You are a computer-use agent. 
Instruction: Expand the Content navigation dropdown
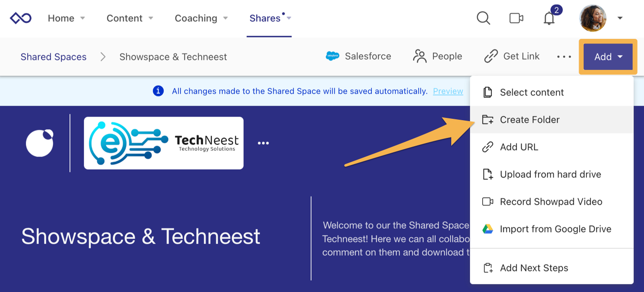[151, 18]
